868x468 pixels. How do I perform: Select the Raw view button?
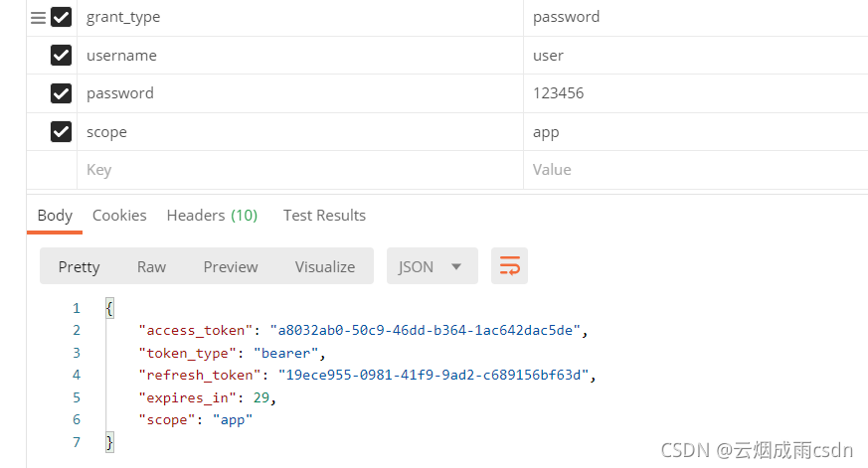(x=151, y=266)
